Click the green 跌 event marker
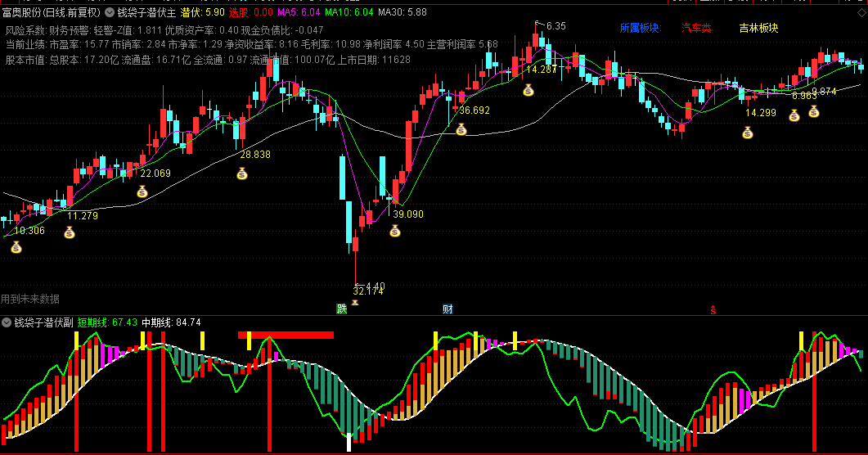The width and height of the screenshot is (868, 455). [x=342, y=309]
